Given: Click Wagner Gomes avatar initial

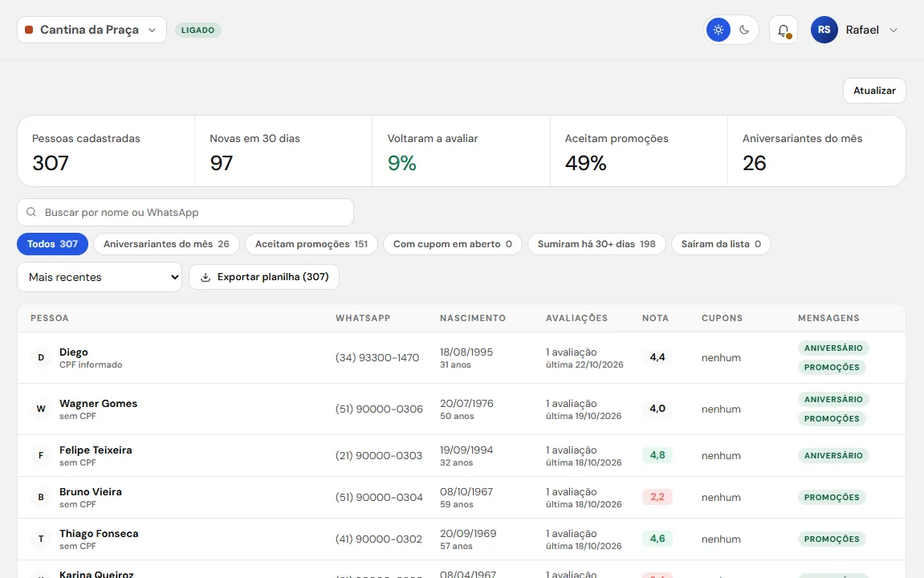Looking at the screenshot, I should (x=41, y=409).
